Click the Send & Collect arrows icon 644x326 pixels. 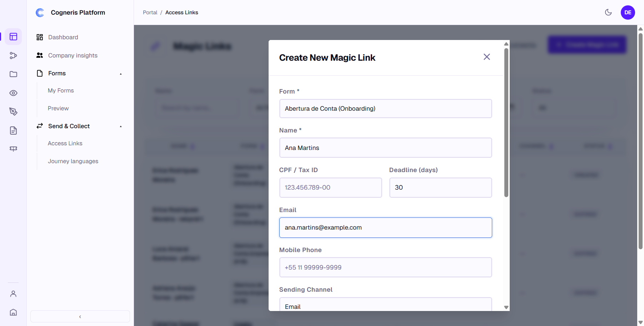coord(40,126)
